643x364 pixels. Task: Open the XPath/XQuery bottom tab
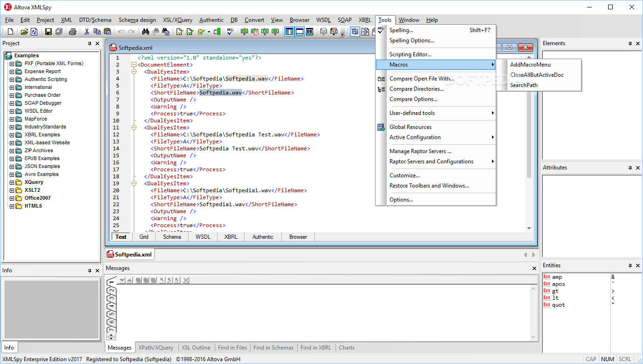tap(156, 348)
